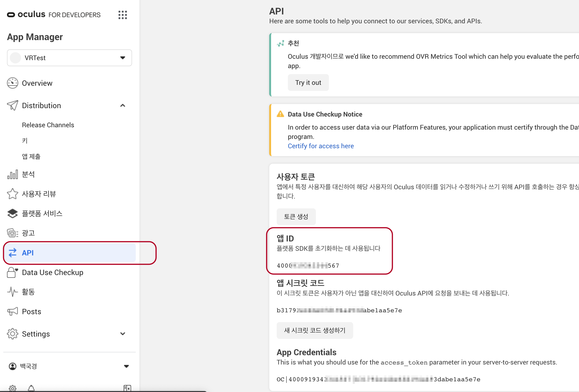Open the 백국경 account dropdown
579x392 pixels.
pos(126,366)
